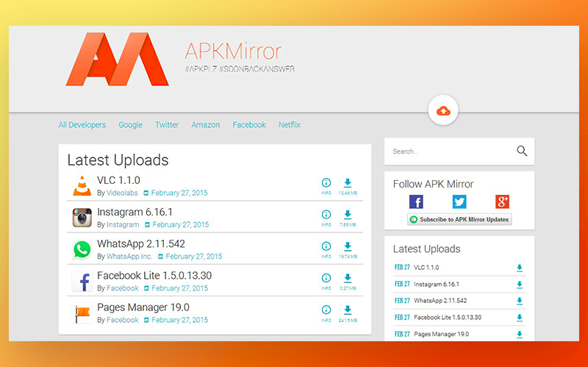
Task: Click sidebar entry WhatsApp 2.11.542
Action: [440, 301]
